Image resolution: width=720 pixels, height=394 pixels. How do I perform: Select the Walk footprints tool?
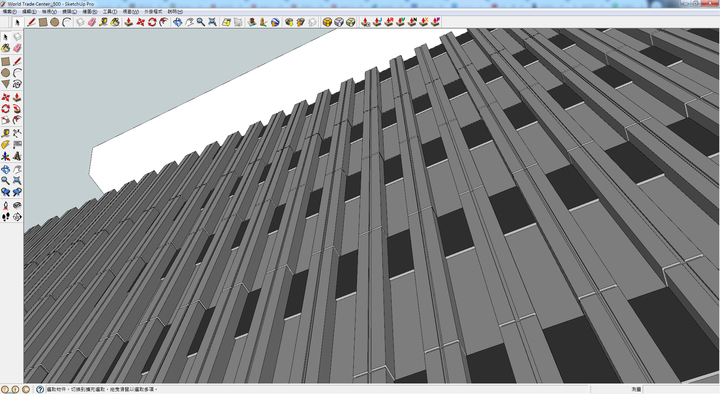point(6,217)
